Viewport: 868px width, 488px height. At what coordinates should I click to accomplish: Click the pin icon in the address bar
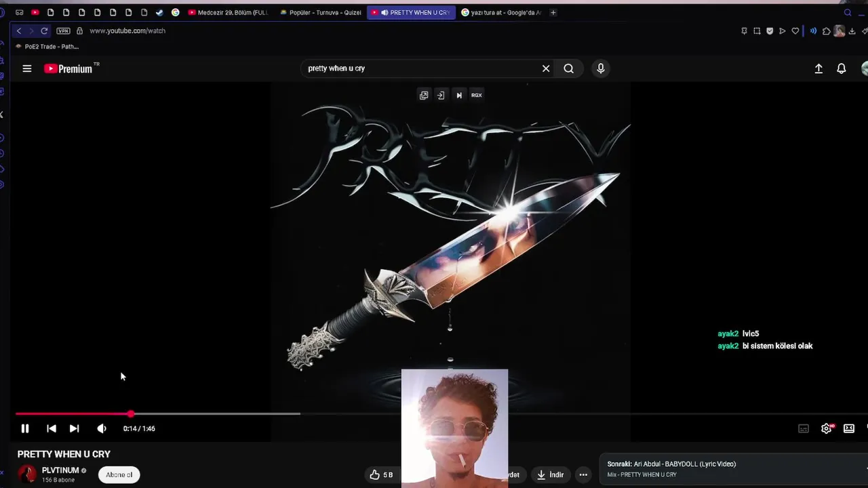tap(744, 30)
